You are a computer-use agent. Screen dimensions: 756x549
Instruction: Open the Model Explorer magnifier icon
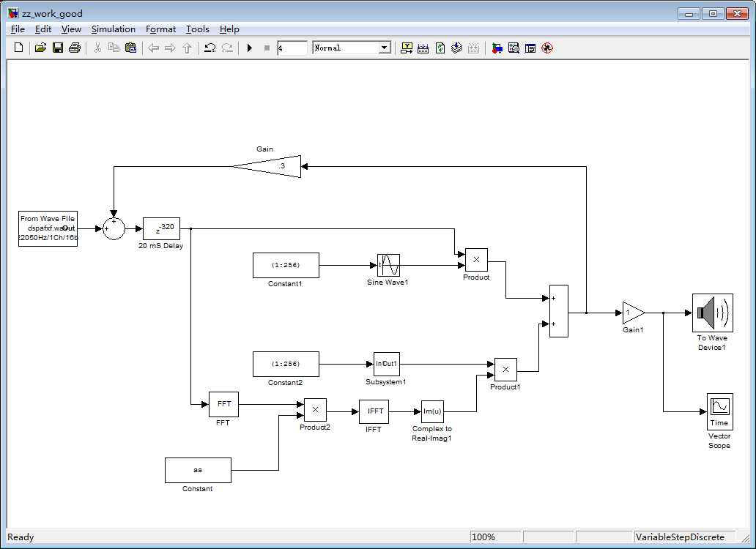[x=514, y=48]
